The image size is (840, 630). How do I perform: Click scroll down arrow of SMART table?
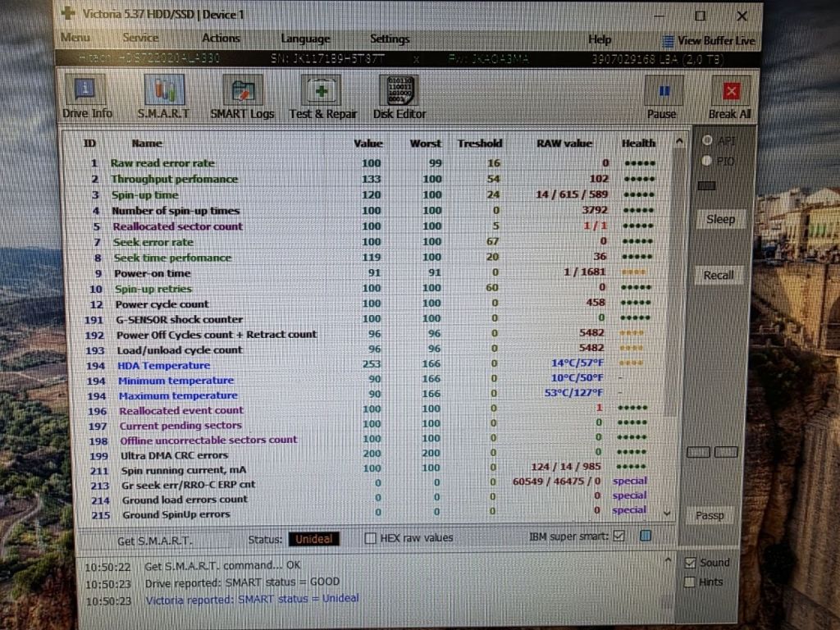[x=667, y=514]
